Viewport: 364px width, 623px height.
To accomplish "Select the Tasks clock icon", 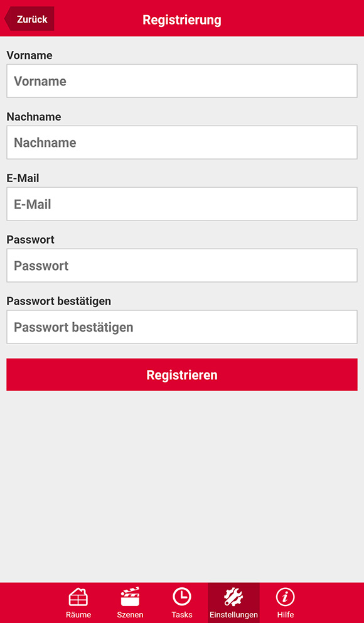I will click(x=182, y=597).
